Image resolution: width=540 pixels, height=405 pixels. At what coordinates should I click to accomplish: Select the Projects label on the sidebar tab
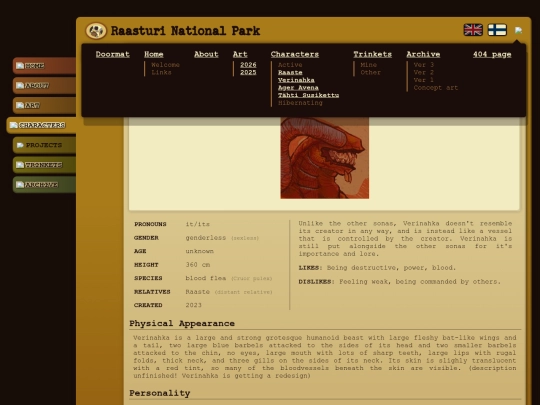[44, 145]
